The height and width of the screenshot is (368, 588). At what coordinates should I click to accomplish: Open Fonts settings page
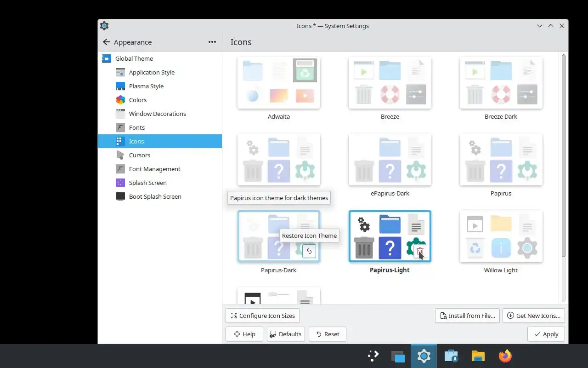[x=160, y=127]
